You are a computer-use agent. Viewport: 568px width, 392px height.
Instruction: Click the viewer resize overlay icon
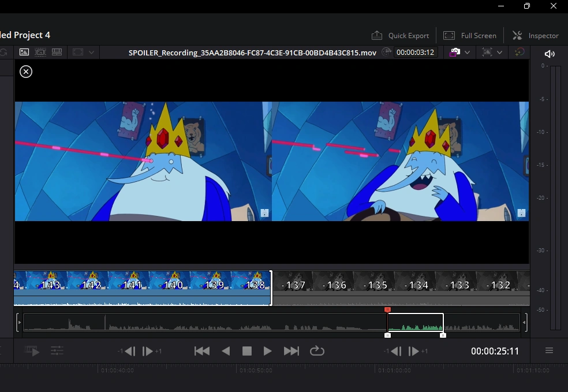(487, 52)
